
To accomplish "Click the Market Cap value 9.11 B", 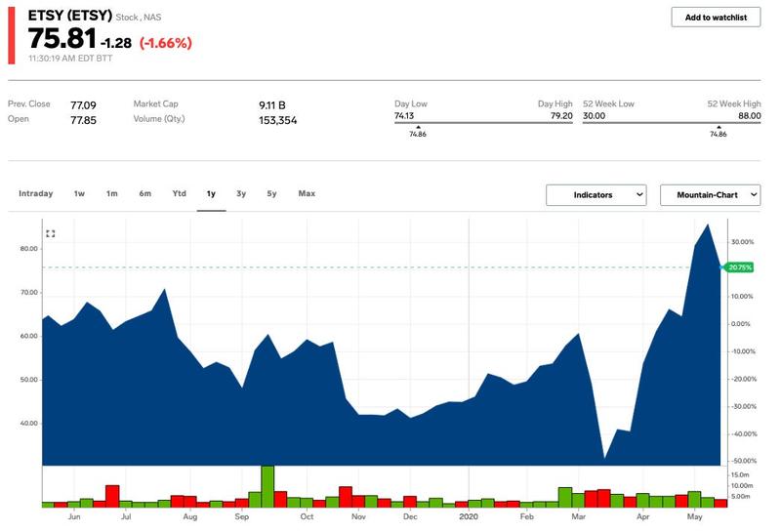I will (x=272, y=105).
